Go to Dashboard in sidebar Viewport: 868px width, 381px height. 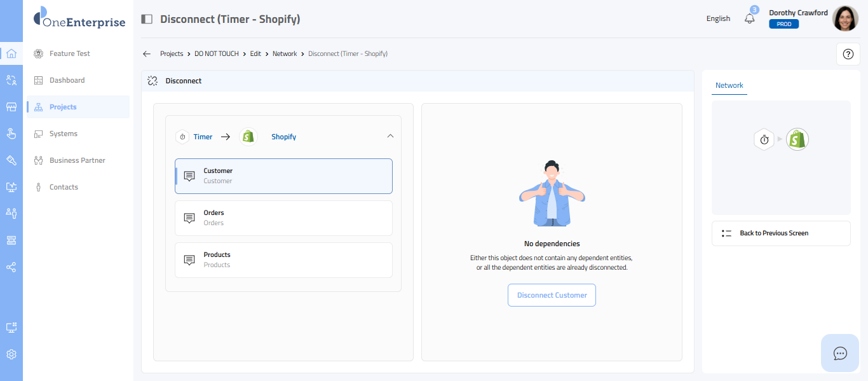67,80
